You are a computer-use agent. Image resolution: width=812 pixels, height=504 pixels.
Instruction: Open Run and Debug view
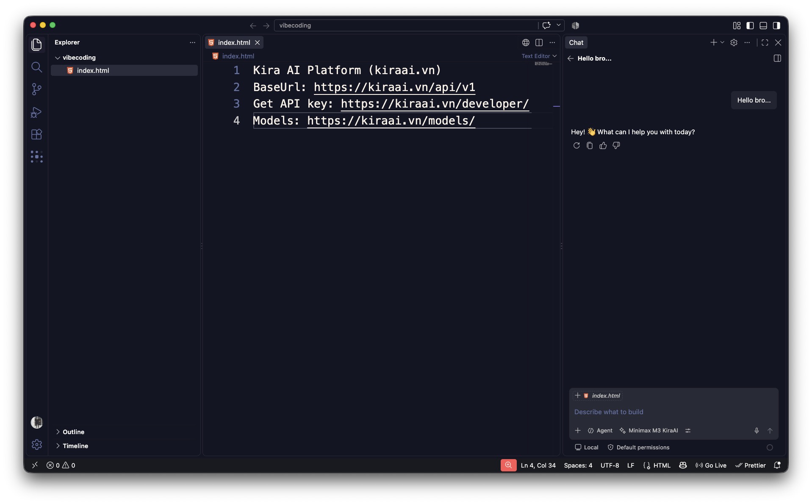(37, 112)
